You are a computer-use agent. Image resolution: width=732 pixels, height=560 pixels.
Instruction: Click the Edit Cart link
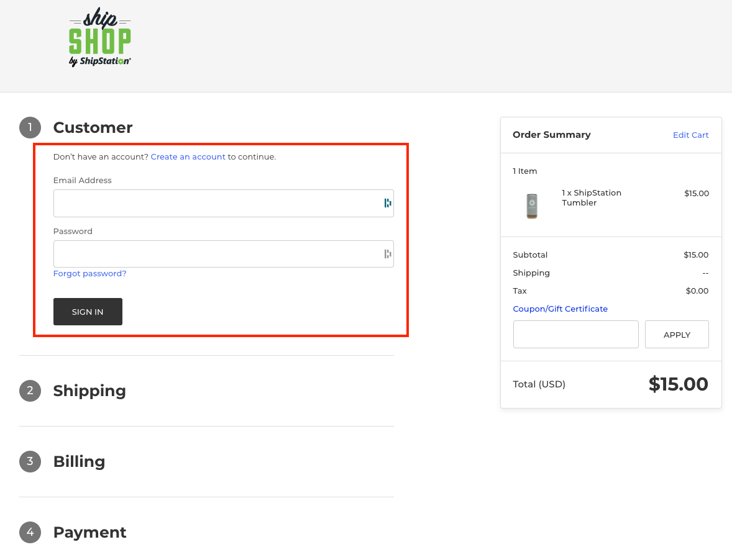coord(690,135)
